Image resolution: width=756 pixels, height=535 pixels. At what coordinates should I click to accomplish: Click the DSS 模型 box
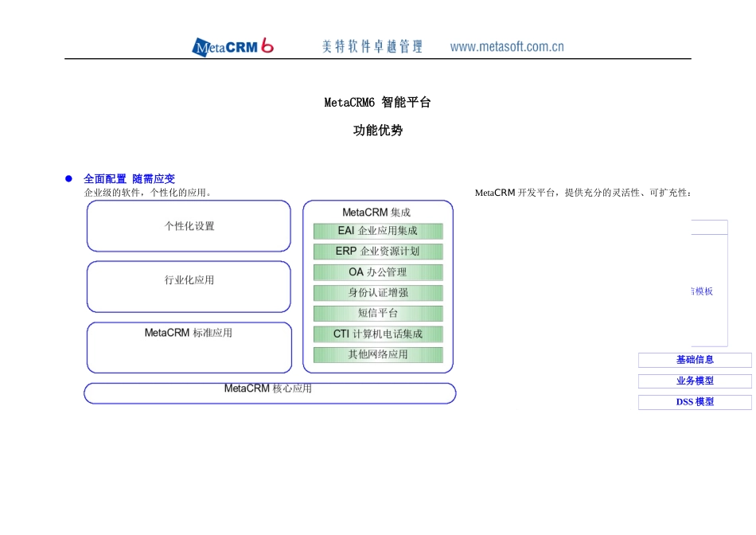(695, 402)
